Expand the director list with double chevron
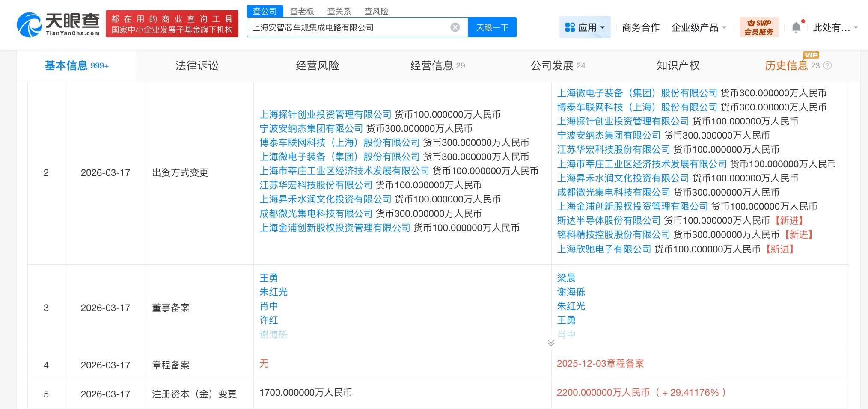 click(x=551, y=343)
